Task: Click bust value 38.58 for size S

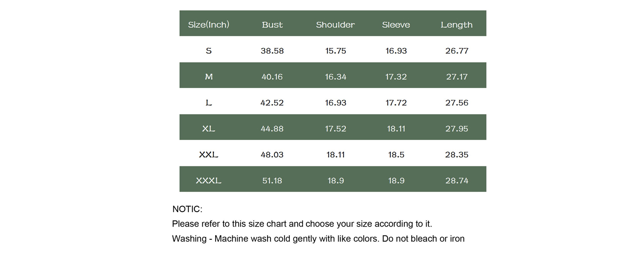Action: pos(272,51)
